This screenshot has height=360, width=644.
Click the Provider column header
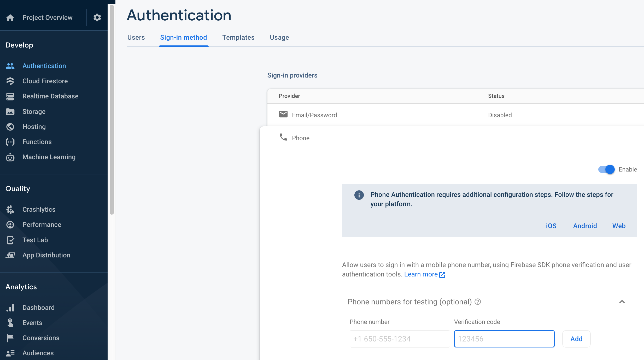coord(289,96)
